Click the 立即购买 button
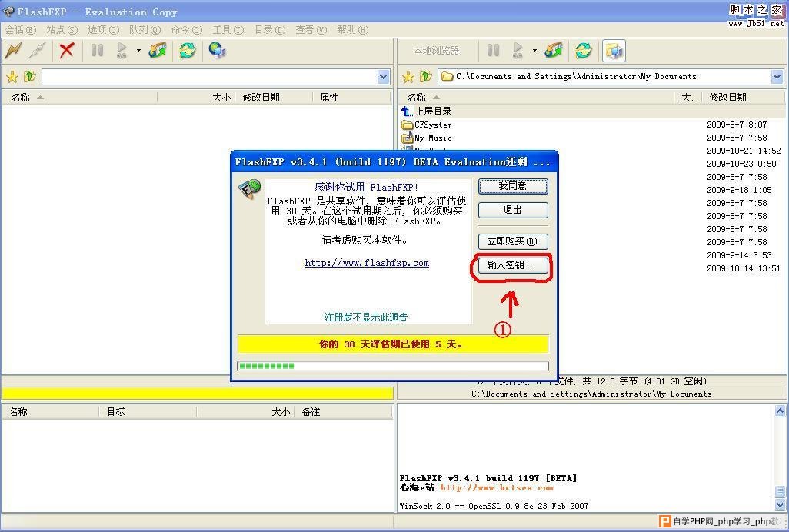The width and height of the screenshot is (789, 532). tap(513, 241)
